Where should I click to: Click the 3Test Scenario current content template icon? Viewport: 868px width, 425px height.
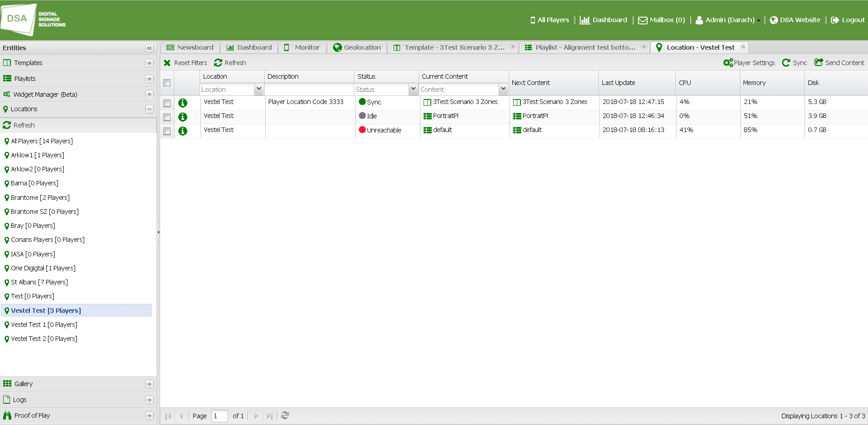point(427,103)
